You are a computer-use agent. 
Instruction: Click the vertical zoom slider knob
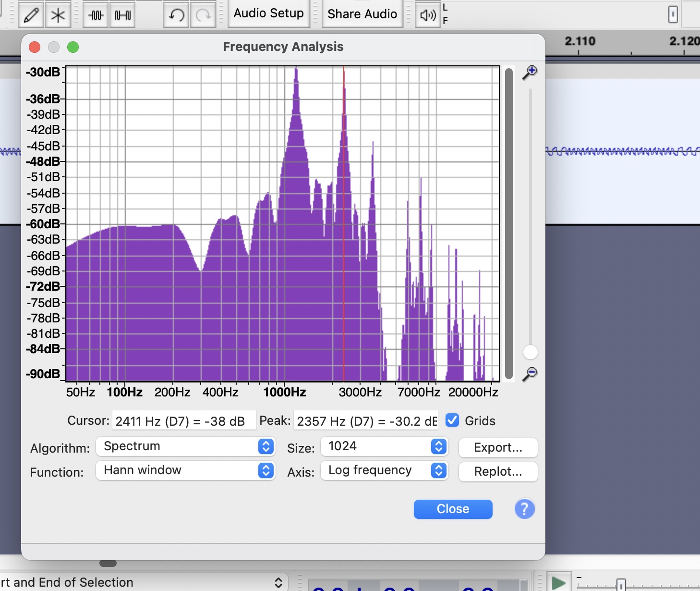[x=530, y=352]
